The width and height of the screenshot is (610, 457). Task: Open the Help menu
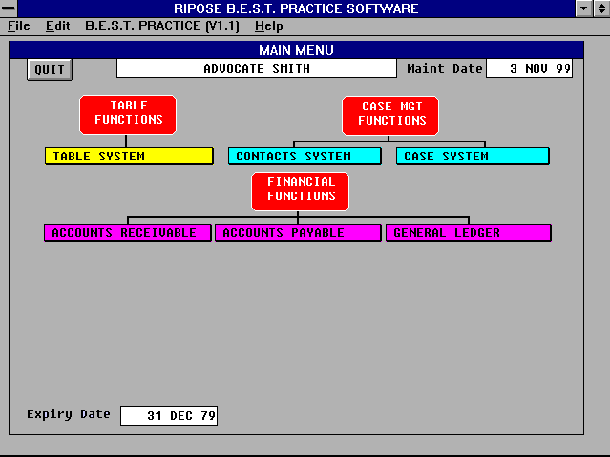point(269,25)
